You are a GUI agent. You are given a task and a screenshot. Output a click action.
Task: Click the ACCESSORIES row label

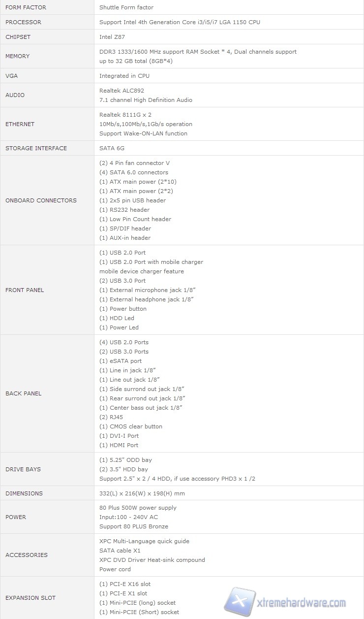27,555
